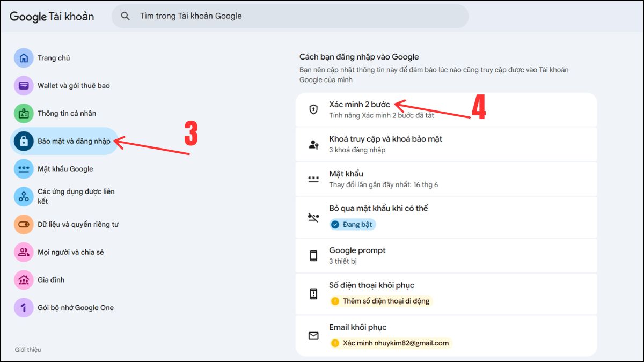
Task: Click the passkey person icon
Action: point(313,144)
